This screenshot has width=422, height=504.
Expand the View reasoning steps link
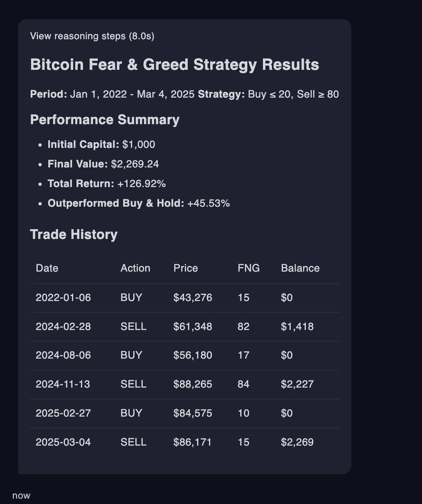pos(92,36)
